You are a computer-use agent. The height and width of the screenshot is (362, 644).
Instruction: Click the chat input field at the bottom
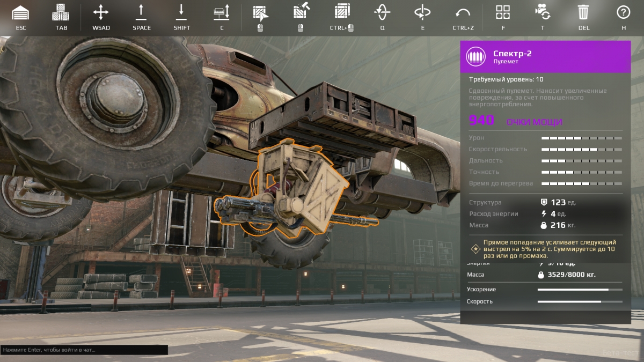(x=84, y=350)
